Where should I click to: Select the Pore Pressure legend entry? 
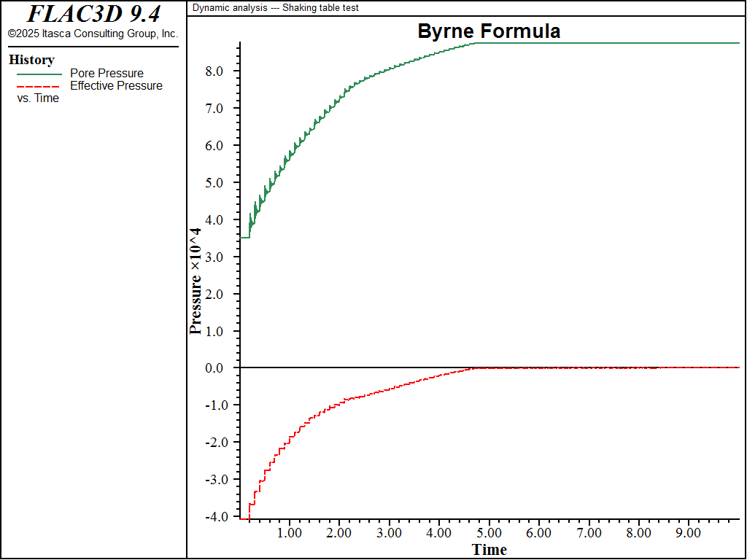pyautogui.click(x=107, y=74)
